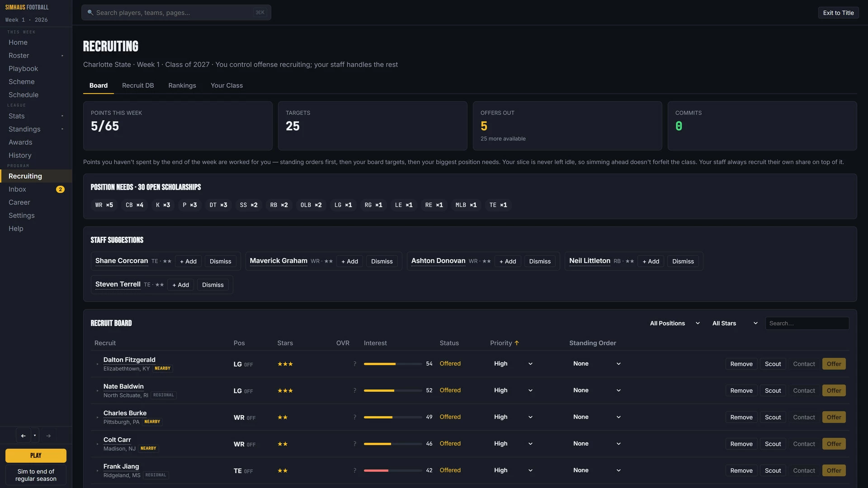Open the navigation history dropdown caret
The width and height of the screenshot is (868, 488).
(35, 436)
